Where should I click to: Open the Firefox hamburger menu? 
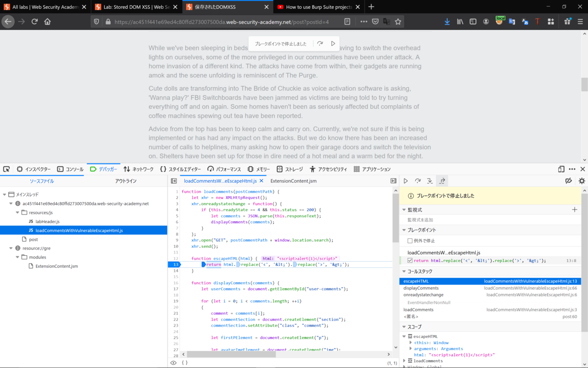pyautogui.click(x=581, y=22)
